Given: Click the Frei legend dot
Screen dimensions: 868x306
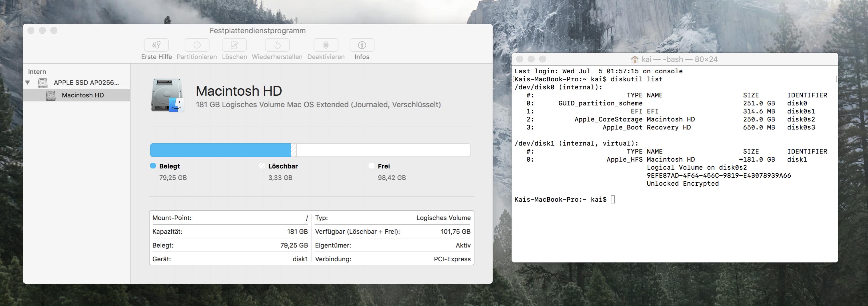Looking at the screenshot, I should coord(371,166).
